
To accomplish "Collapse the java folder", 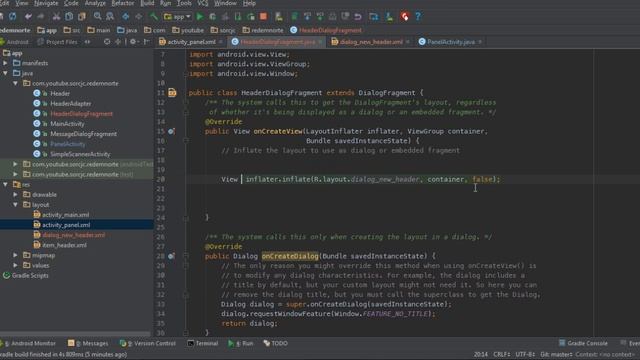I will click(x=5, y=73).
